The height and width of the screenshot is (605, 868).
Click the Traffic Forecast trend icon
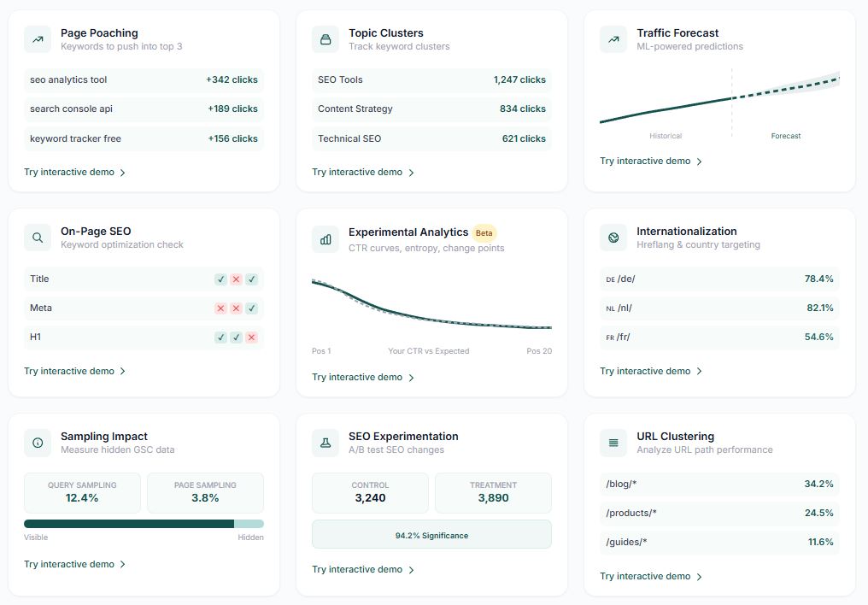click(613, 39)
